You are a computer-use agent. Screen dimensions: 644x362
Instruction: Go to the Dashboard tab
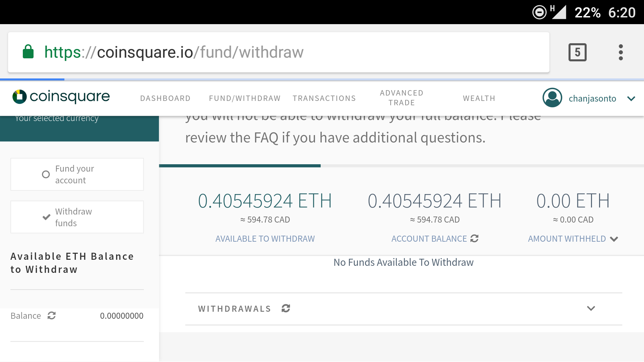(165, 98)
